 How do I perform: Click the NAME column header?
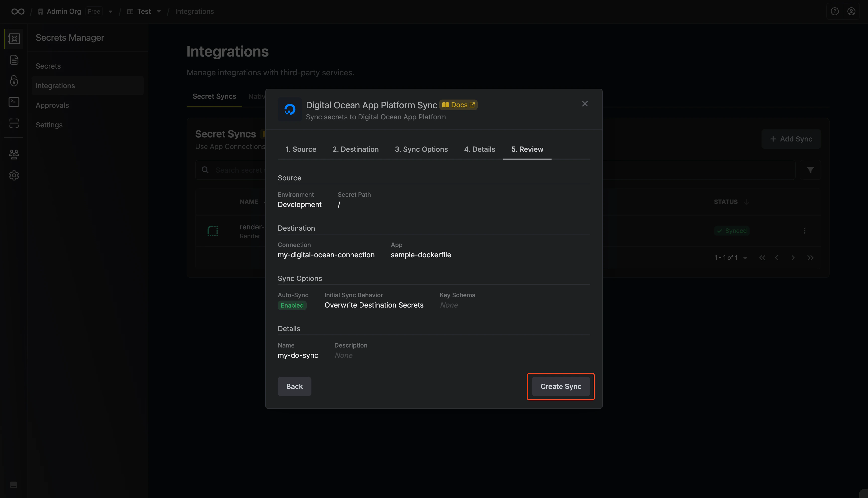coord(249,202)
